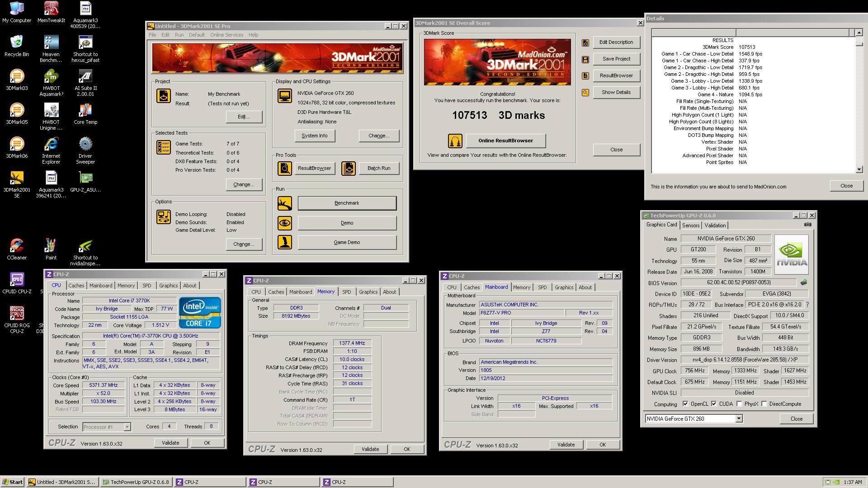Launch Core Temp desktop icon
This screenshot has width=868, height=488.
click(x=85, y=114)
